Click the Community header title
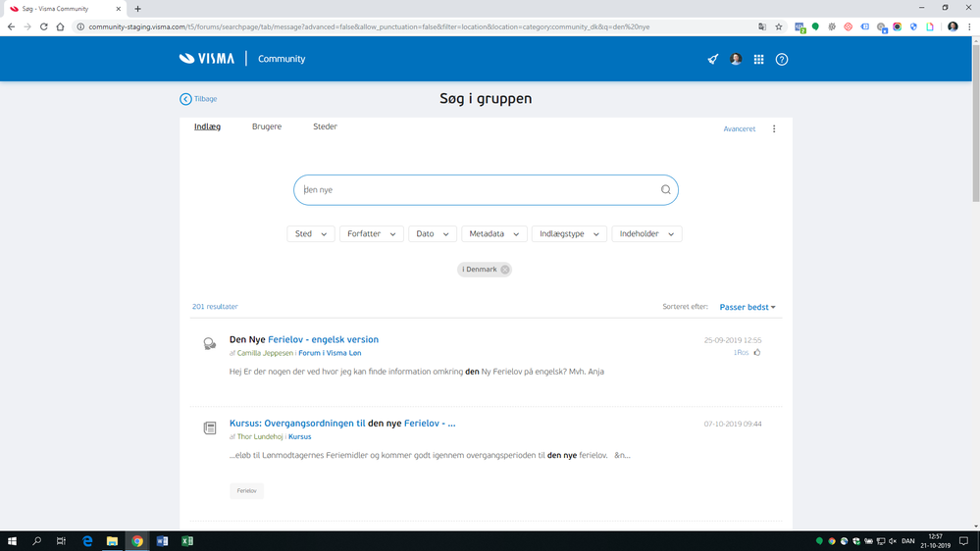 tap(282, 59)
